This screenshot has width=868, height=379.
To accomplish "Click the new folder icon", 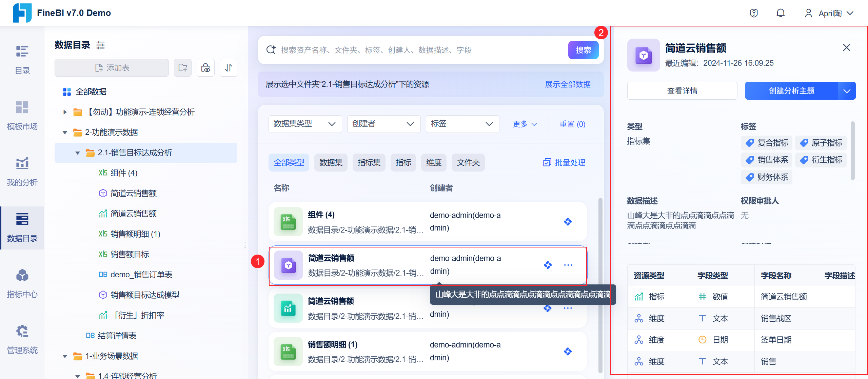I will tap(183, 68).
